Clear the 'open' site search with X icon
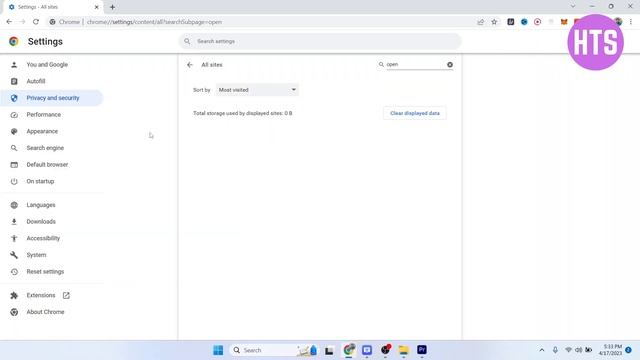640x360 pixels. 450,64
